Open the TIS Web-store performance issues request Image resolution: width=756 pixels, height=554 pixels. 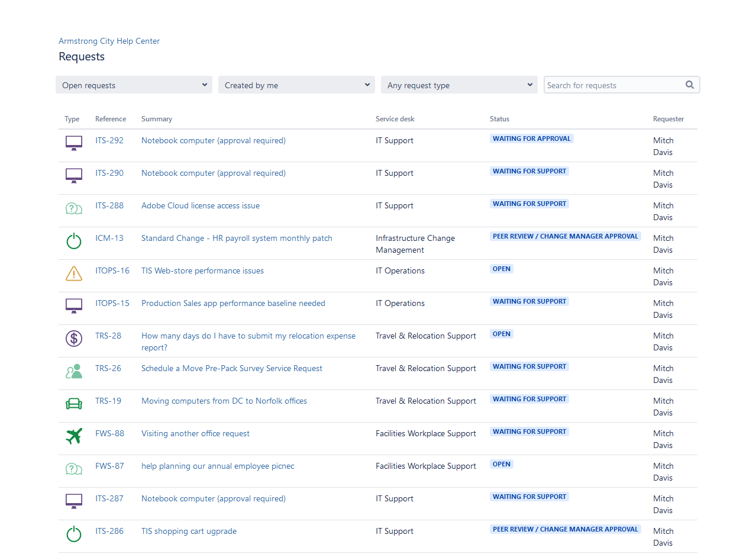(x=202, y=270)
